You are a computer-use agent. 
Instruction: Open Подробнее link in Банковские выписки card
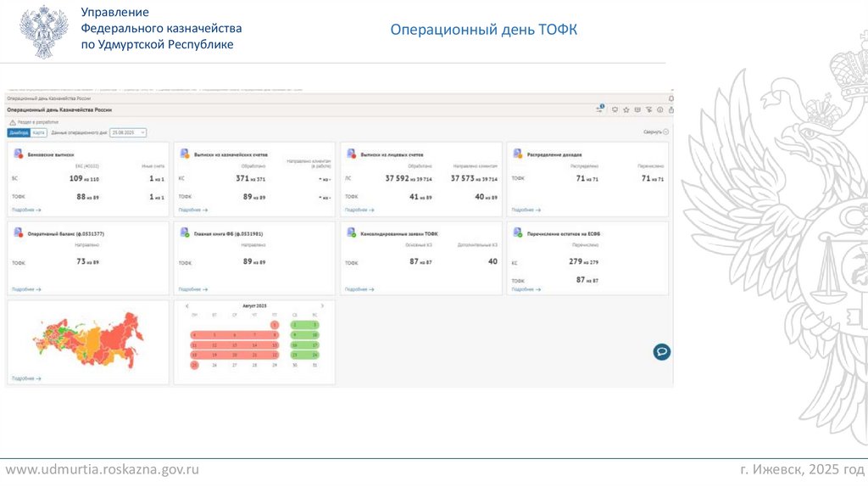(x=26, y=209)
